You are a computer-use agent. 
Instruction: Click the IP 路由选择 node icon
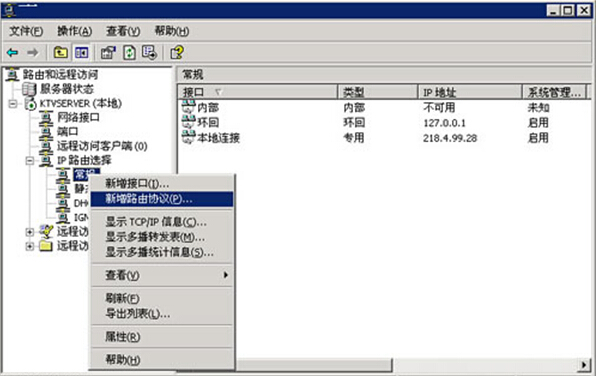point(46,160)
